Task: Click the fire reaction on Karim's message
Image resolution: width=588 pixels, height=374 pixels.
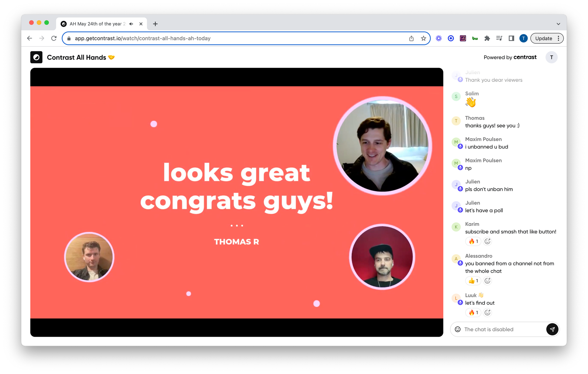Action: (473, 241)
